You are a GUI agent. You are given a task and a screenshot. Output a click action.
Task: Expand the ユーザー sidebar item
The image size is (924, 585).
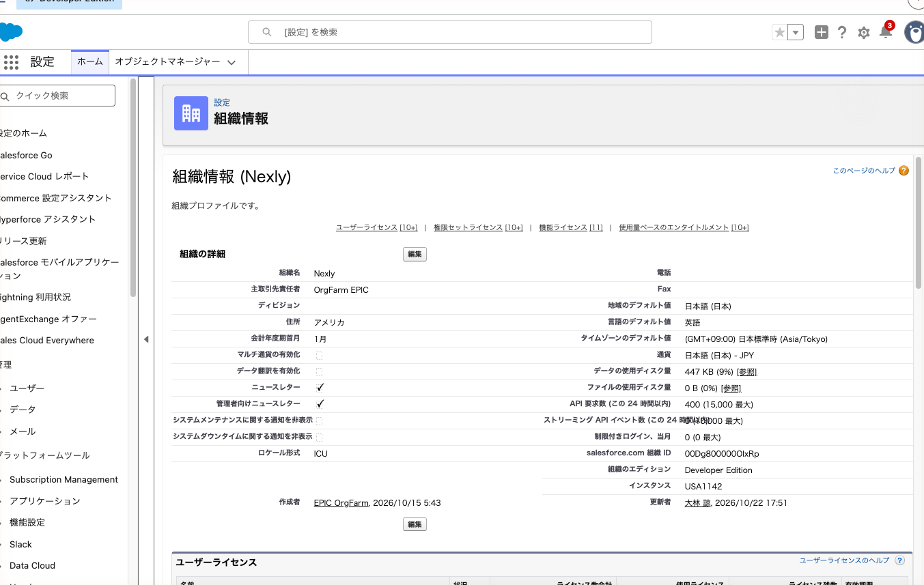27,388
